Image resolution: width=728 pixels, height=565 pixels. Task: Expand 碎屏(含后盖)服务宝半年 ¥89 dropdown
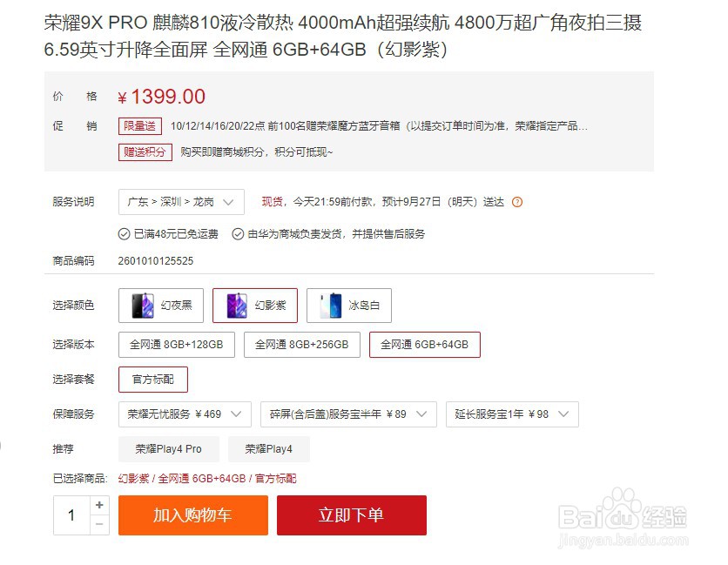click(x=348, y=414)
